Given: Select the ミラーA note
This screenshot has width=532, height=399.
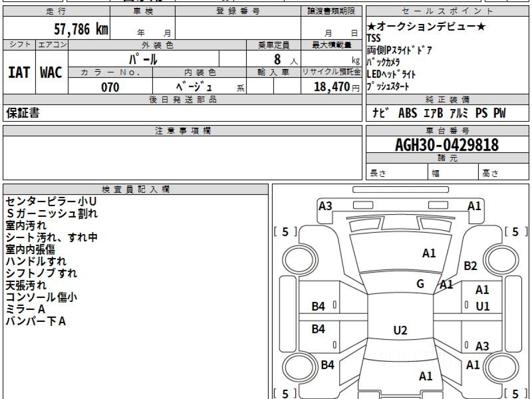Looking at the screenshot, I should pyautogui.click(x=26, y=309).
